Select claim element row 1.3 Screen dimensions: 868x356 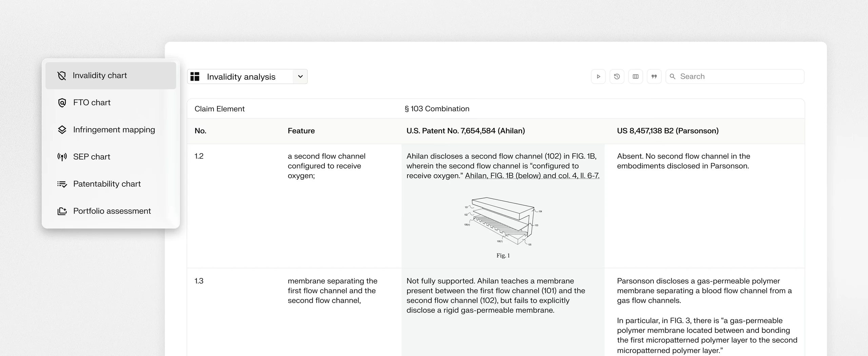496,312
